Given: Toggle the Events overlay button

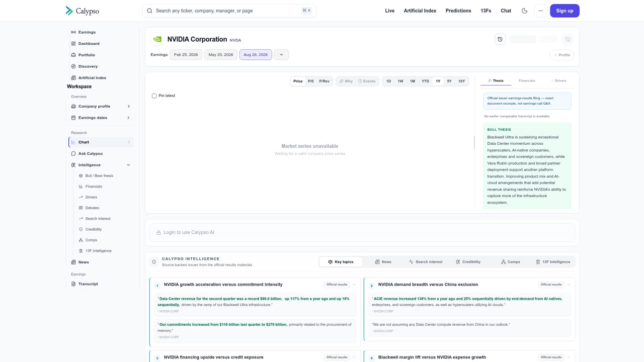Looking at the screenshot, I should pyautogui.click(x=367, y=81).
